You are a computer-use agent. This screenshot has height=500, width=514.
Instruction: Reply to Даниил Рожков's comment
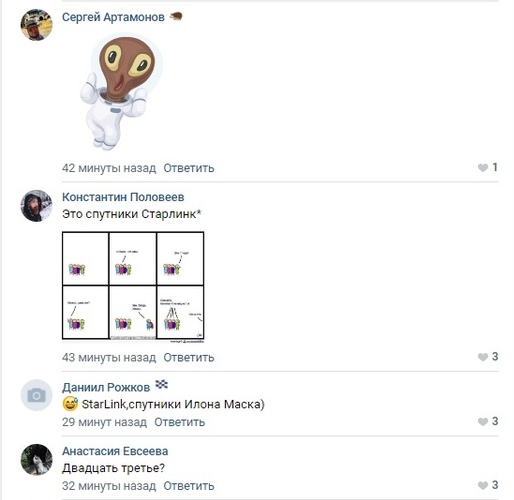tap(179, 422)
